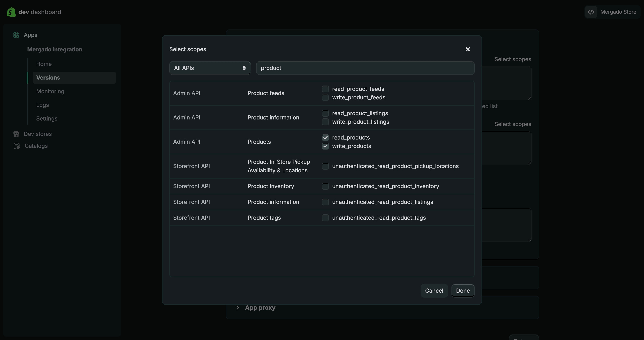Open the Logs page in sidebar
644x340 pixels.
(x=43, y=105)
